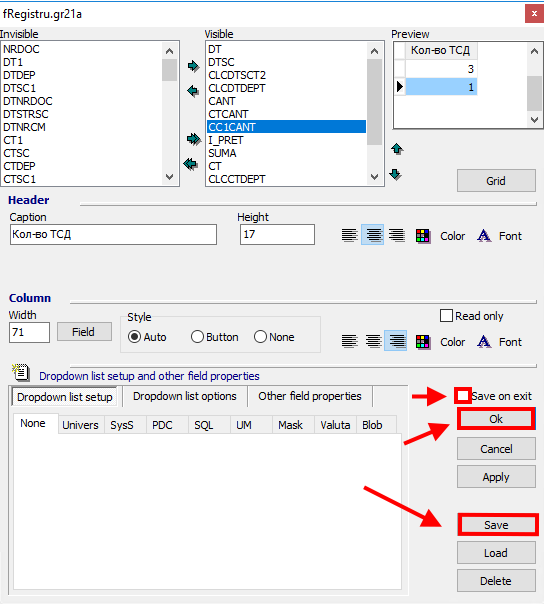Select the Valuta sub-tab
Viewport: 544px width, 605px height.
pyautogui.click(x=335, y=425)
